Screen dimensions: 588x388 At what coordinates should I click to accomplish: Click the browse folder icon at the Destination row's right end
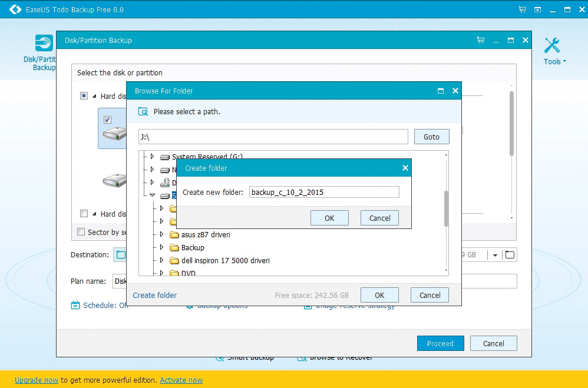pyautogui.click(x=510, y=255)
